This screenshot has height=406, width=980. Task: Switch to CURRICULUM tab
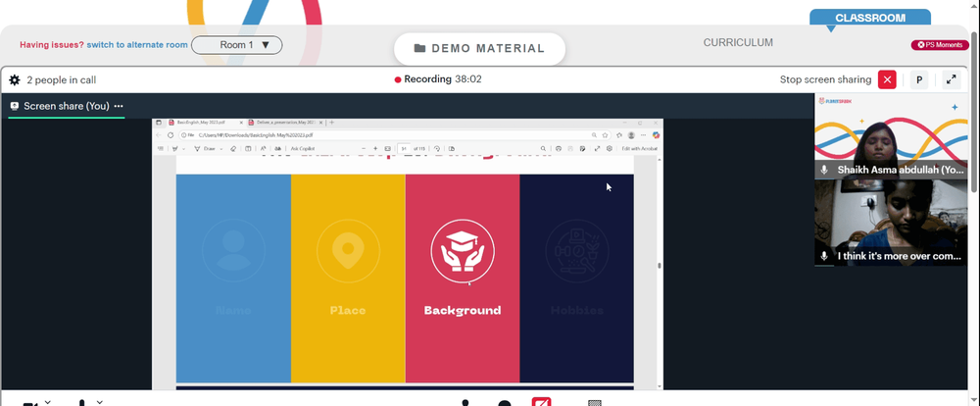tap(738, 42)
